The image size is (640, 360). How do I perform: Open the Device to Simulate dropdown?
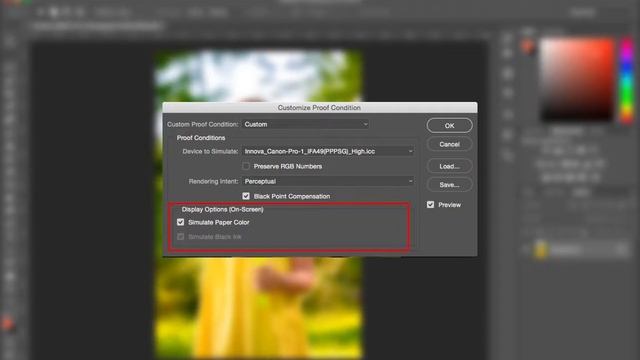pos(328,151)
